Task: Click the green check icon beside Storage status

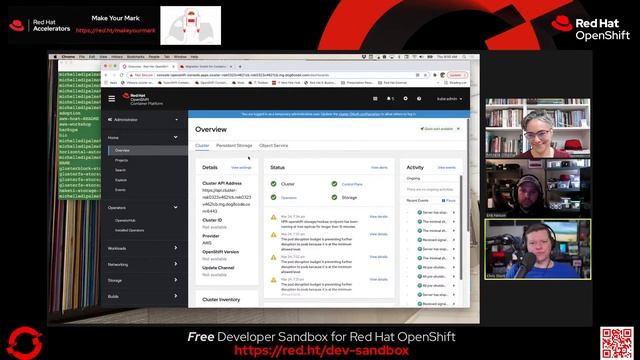Action: point(334,197)
